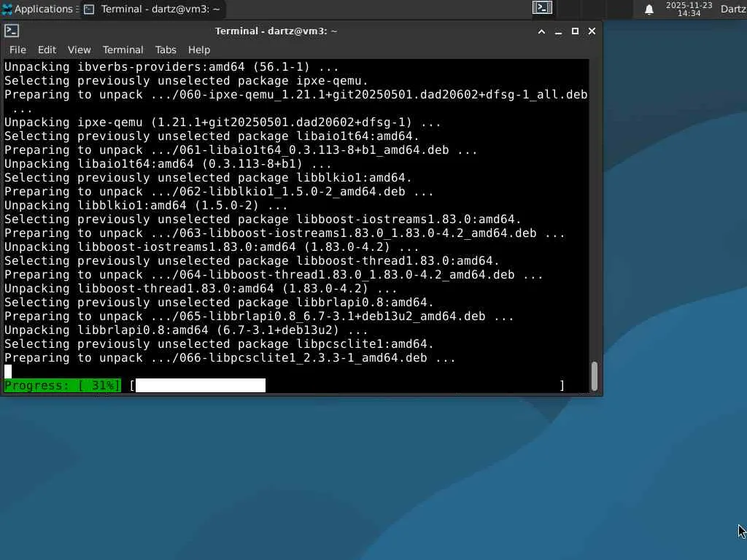Close the Terminal window
This screenshot has width=747, height=560.
point(592,31)
